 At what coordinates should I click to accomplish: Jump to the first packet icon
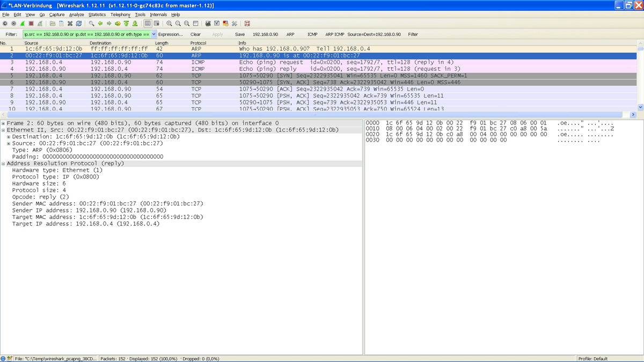126,24
